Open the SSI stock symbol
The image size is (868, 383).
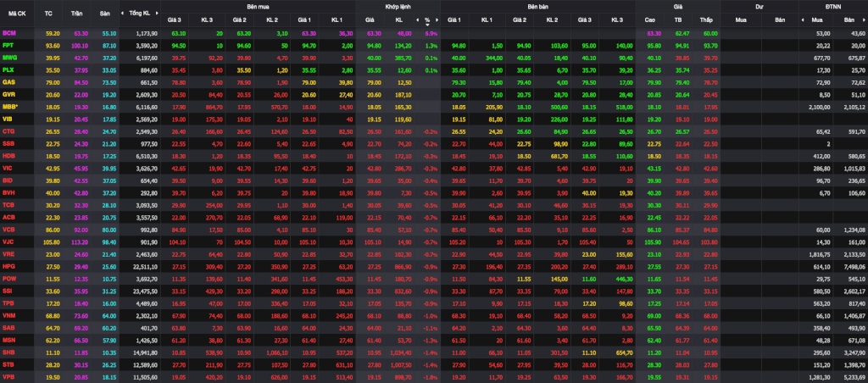coord(7,290)
